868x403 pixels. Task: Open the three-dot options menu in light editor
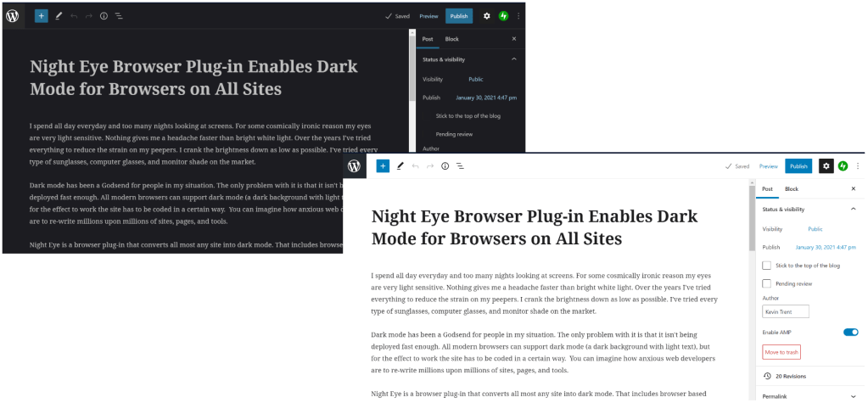tap(858, 166)
